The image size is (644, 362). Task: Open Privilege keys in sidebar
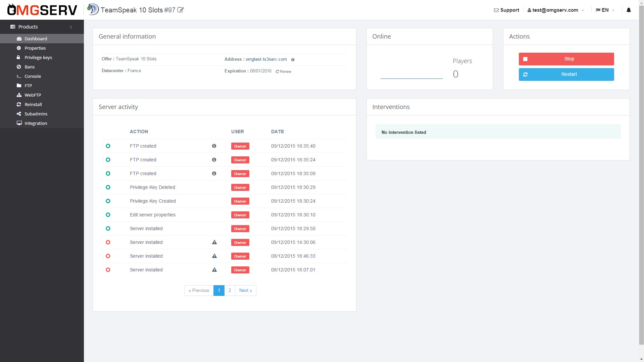[x=38, y=57]
